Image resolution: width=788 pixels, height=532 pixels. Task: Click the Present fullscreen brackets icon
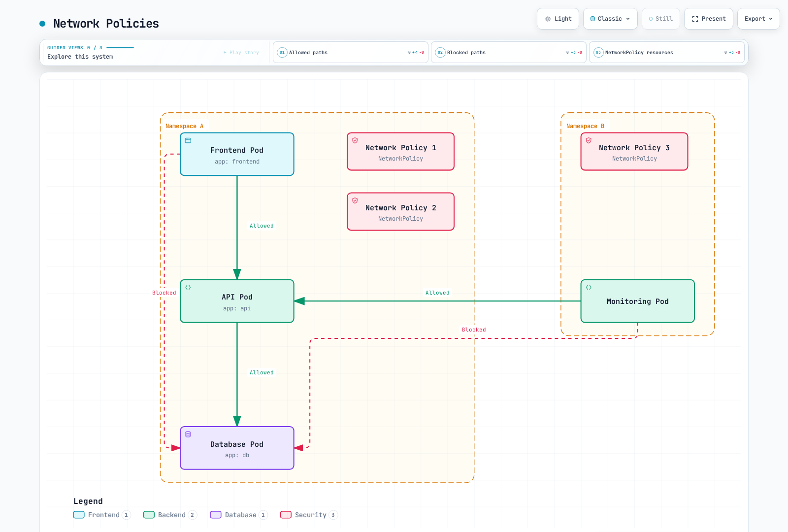point(695,19)
